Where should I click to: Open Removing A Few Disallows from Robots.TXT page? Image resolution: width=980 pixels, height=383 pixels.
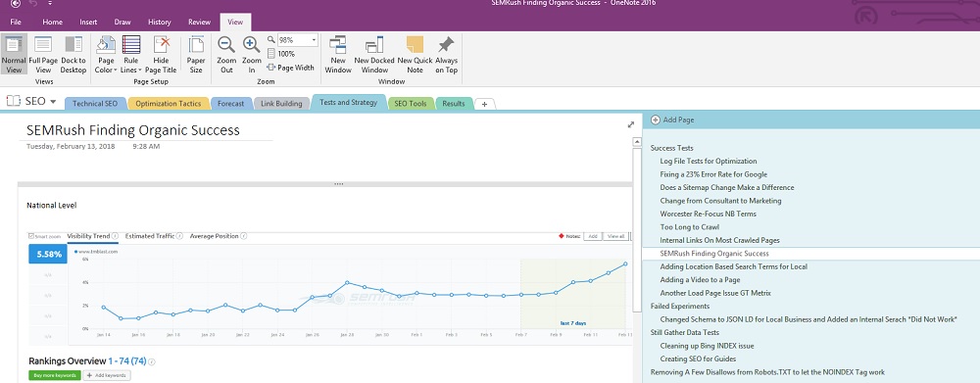click(767, 372)
